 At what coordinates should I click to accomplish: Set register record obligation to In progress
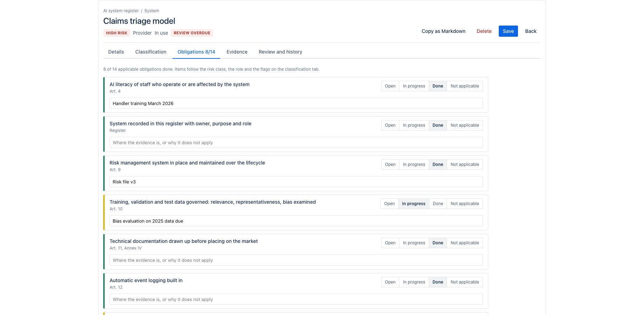414,125
